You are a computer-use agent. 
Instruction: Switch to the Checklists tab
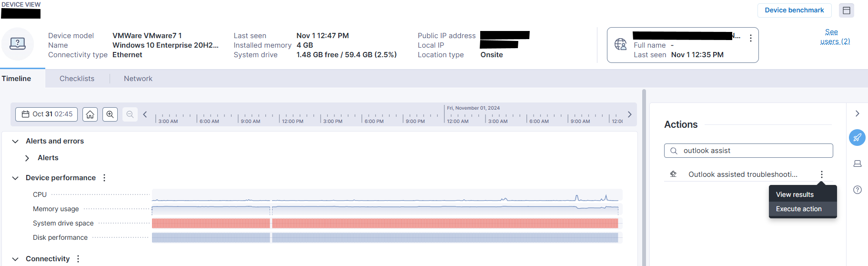pyautogui.click(x=77, y=79)
